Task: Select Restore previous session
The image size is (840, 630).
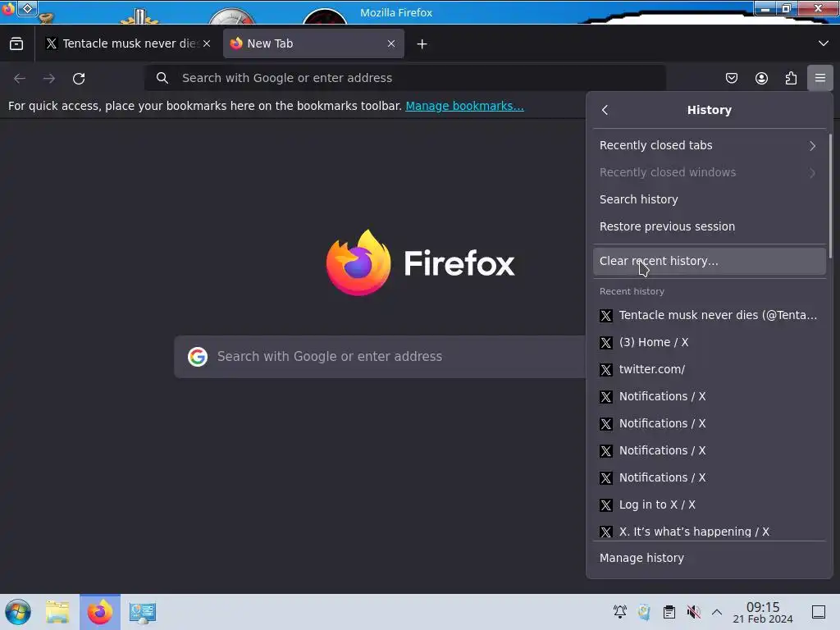Action: (710, 226)
